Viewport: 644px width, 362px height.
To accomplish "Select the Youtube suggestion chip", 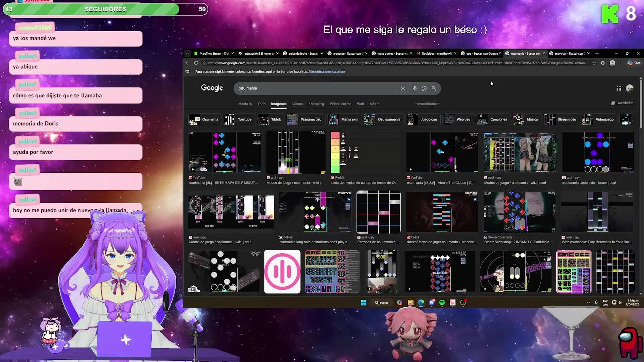I will [x=238, y=119].
